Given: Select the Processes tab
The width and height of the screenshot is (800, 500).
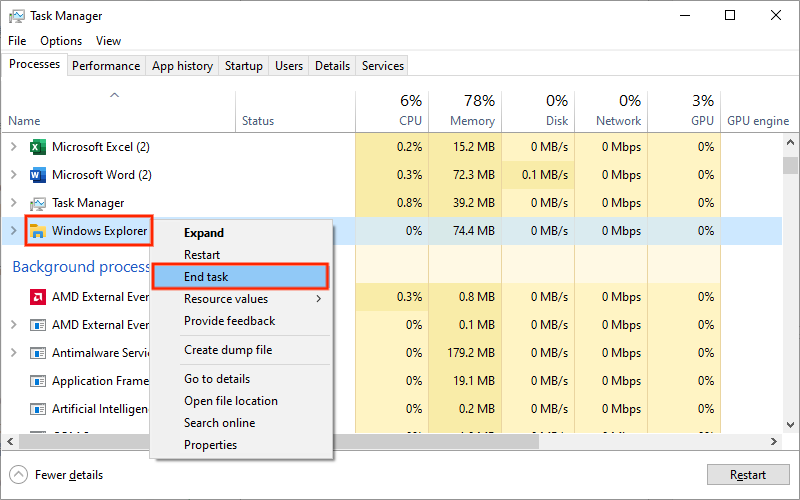Looking at the screenshot, I should pyautogui.click(x=34, y=64).
